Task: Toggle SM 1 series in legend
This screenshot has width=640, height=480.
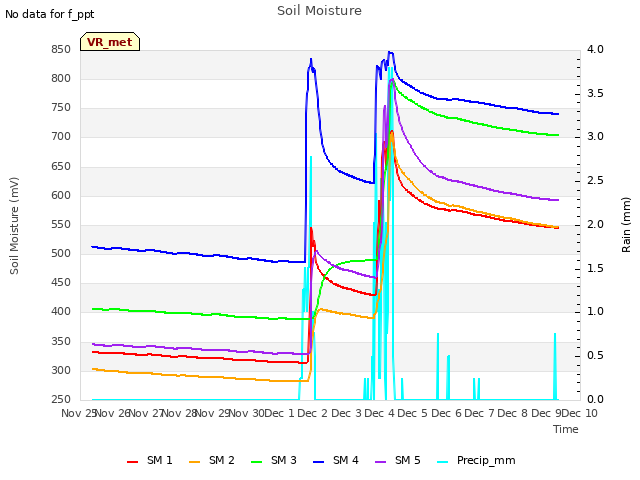Action: pos(150,460)
